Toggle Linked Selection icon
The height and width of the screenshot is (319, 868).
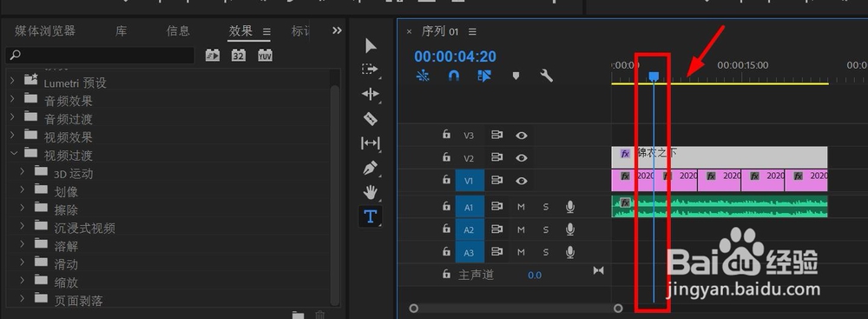coord(484,76)
